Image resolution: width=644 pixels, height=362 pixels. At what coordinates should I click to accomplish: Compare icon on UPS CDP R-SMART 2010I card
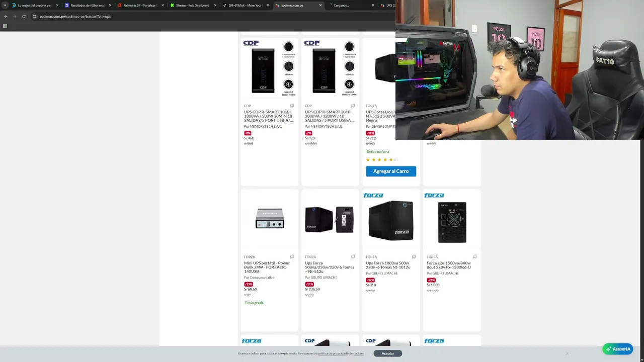tap(353, 106)
